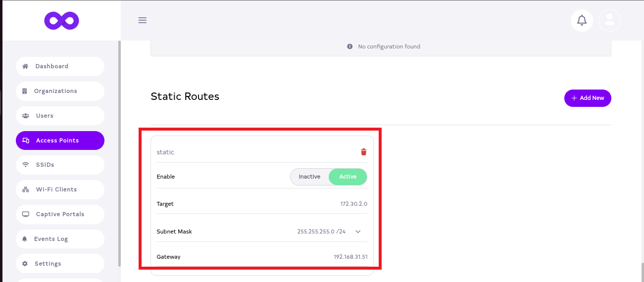The width and height of the screenshot is (644, 282).
Task: Open the Users menu item
Action: [x=45, y=116]
